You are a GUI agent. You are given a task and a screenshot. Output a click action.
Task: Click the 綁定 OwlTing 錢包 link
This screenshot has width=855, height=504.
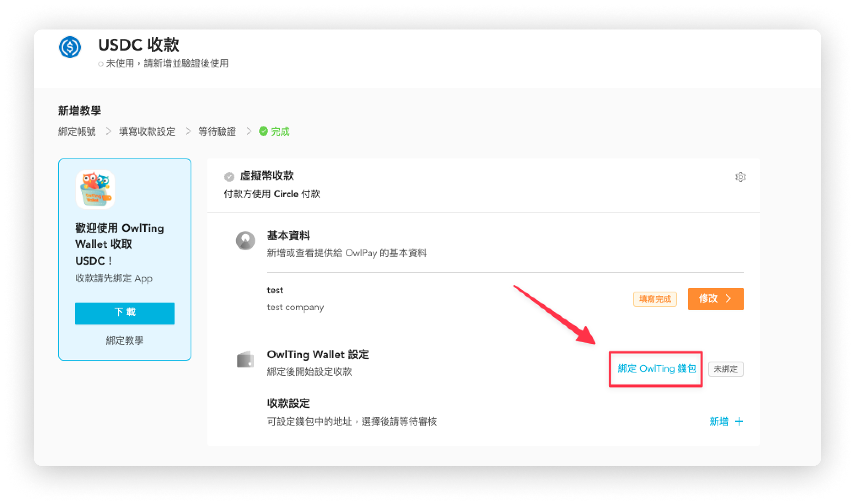click(x=656, y=369)
